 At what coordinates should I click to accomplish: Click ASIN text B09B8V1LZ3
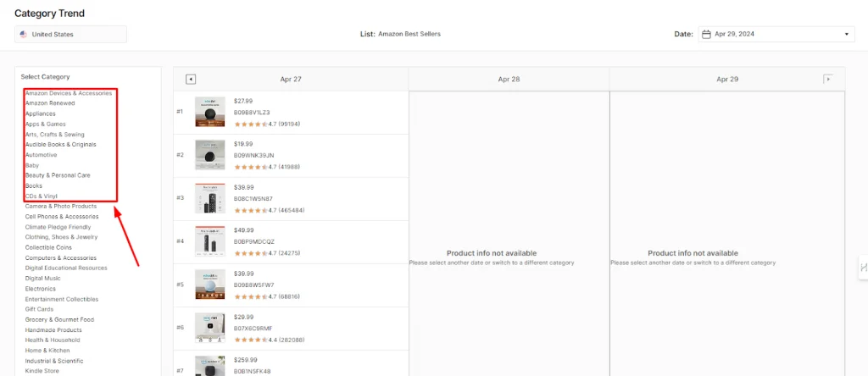(x=252, y=113)
